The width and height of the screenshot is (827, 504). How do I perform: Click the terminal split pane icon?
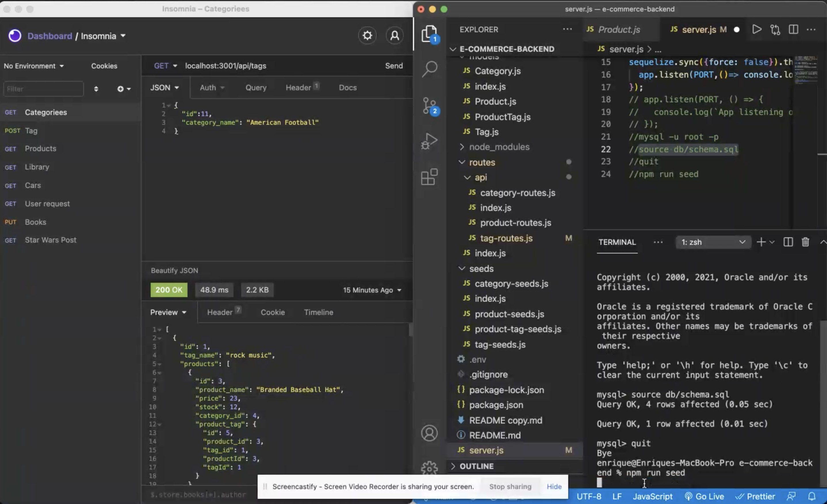(788, 242)
